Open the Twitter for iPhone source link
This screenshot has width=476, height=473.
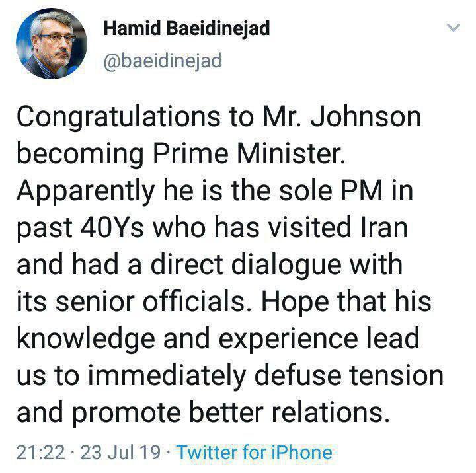(255, 453)
